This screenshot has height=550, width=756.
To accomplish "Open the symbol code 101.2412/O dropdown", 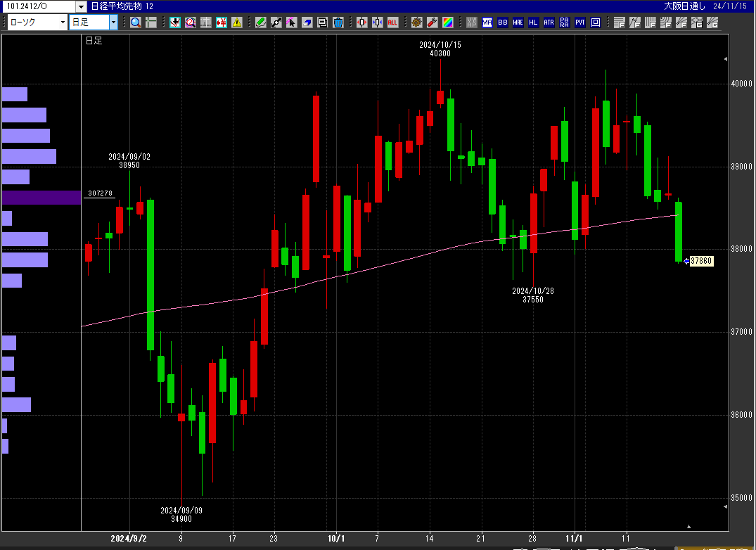I will [x=81, y=7].
